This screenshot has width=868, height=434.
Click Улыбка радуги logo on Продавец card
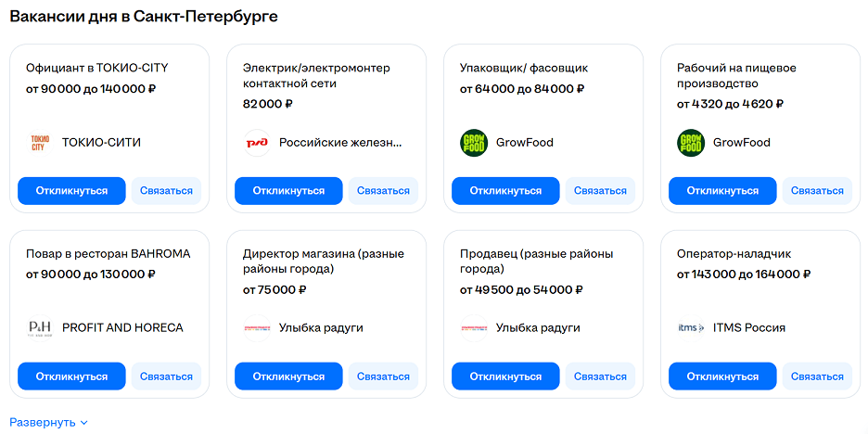pos(473,328)
